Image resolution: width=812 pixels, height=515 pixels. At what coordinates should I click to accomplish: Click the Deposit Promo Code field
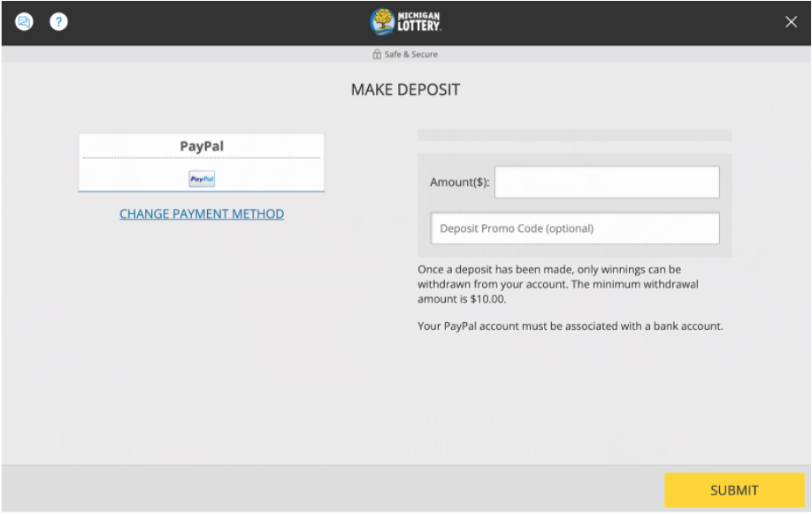point(575,227)
